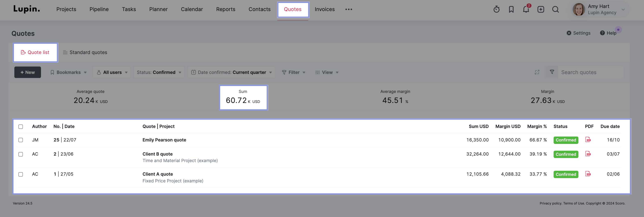This screenshot has width=644, height=217.
Task: Expand the Status: Confirmed dropdown
Action: pos(159,72)
